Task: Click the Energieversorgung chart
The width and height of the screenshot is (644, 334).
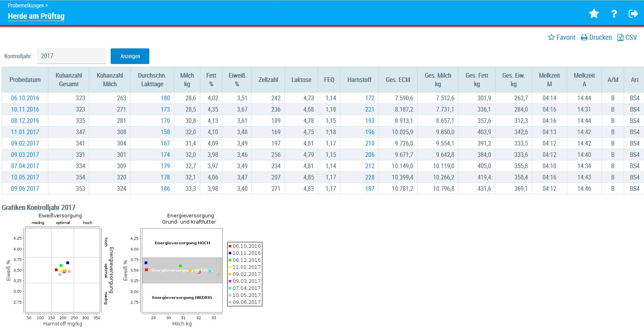Action: pos(182,270)
